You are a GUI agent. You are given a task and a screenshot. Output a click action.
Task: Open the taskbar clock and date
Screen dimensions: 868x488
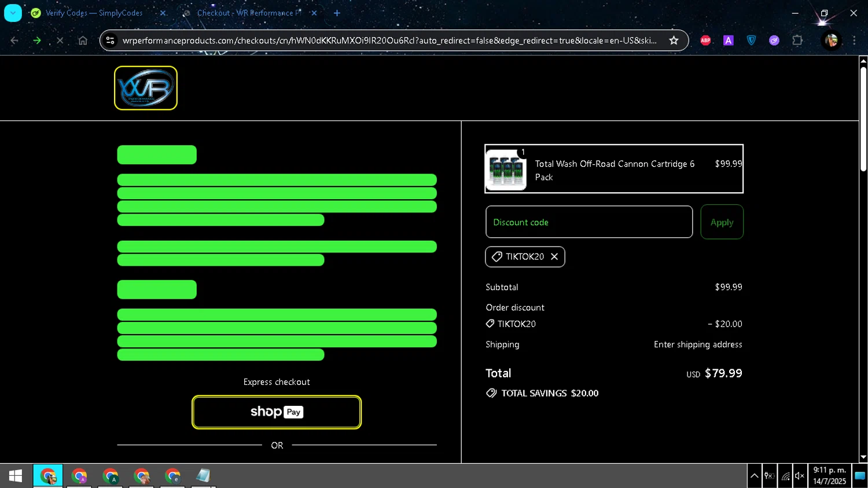[x=830, y=476]
